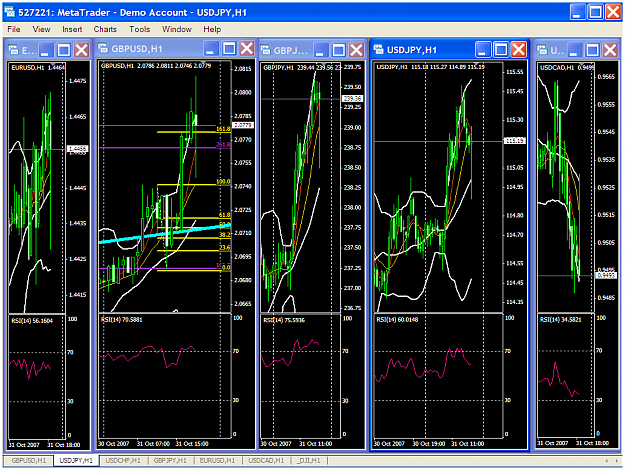This screenshot has width=625, height=470.
Task: Go to the EURUSD,H1 bottom tab
Action: click(217, 460)
